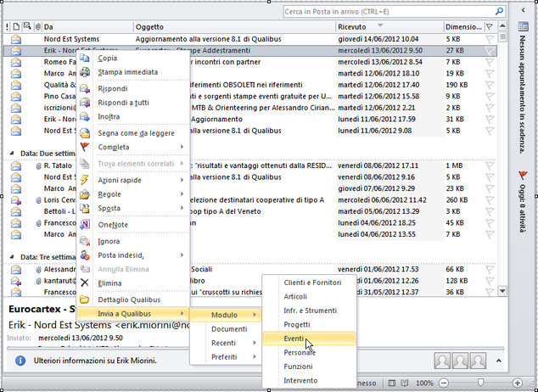This screenshot has width=538, height=392.
Task: Open calendar icon in the To-Do bar
Action: click(524, 28)
